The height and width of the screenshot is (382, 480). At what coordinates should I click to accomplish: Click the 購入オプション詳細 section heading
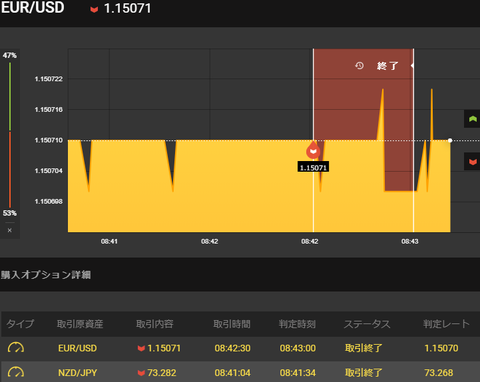(46, 275)
